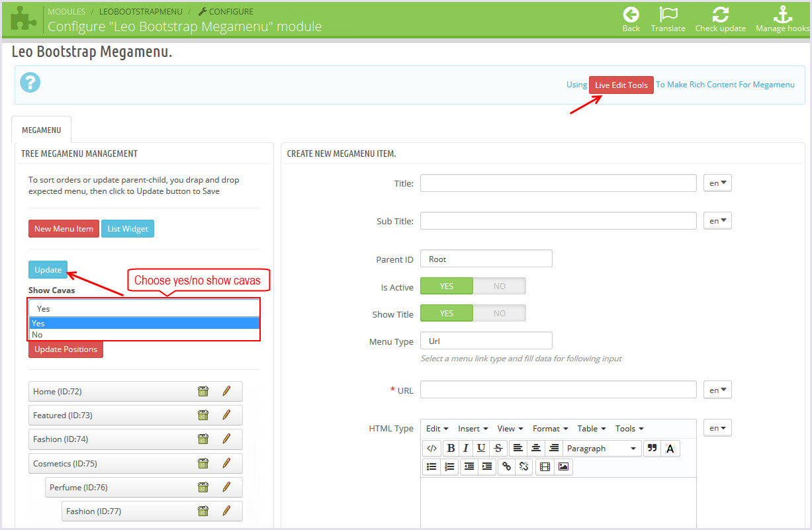This screenshot has height=530, width=812.
Task: Open Sub Title language en dropdown
Action: [717, 220]
